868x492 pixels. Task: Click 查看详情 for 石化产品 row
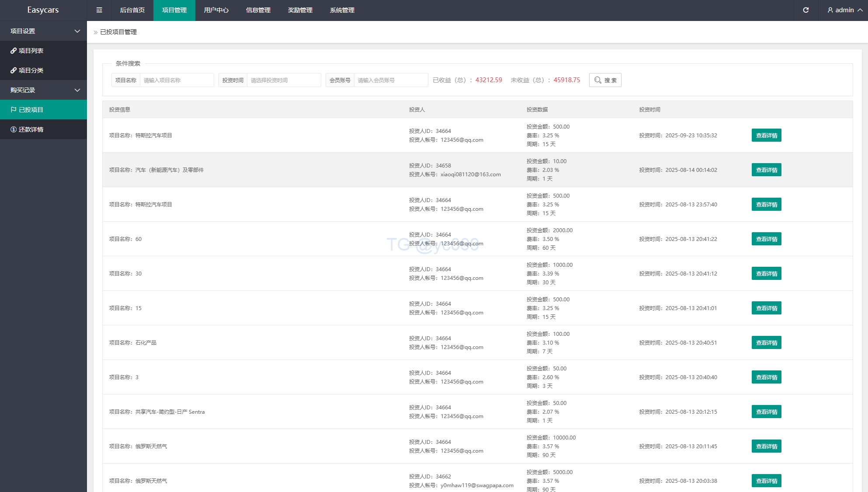point(766,343)
